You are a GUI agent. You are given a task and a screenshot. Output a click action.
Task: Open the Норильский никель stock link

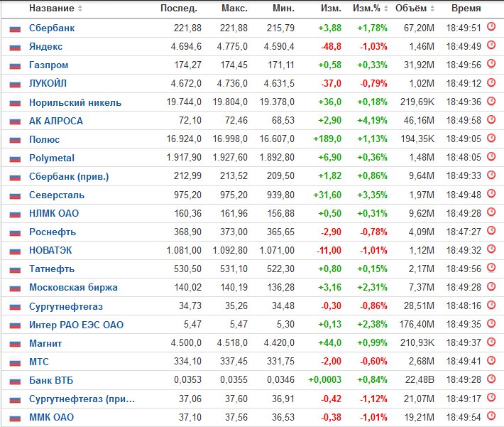pyautogui.click(x=75, y=102)
